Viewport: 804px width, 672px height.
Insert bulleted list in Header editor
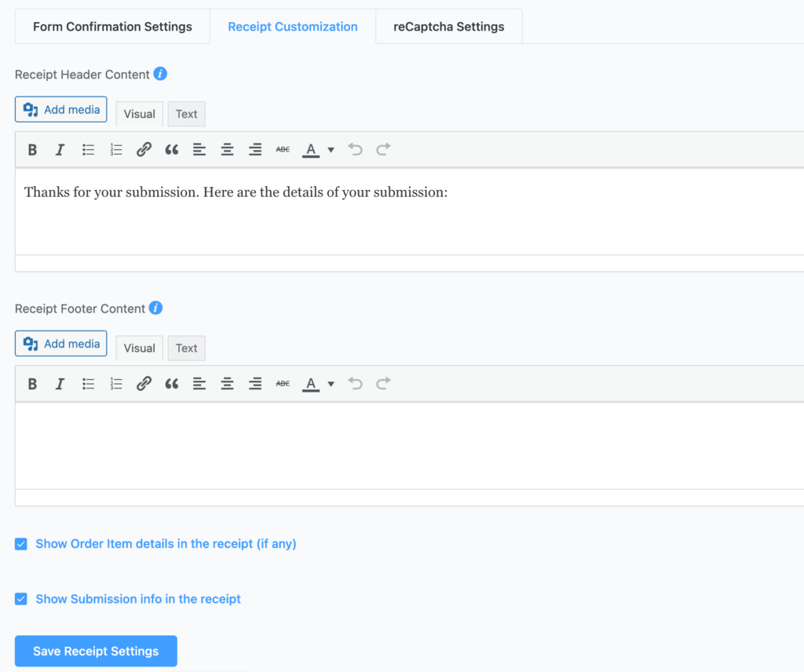click(88, 150)
